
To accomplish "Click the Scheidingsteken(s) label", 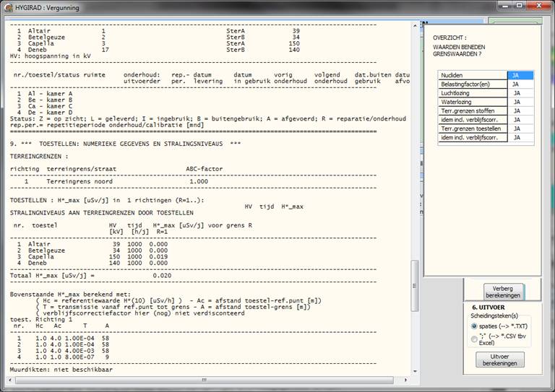I will point(494,315).
